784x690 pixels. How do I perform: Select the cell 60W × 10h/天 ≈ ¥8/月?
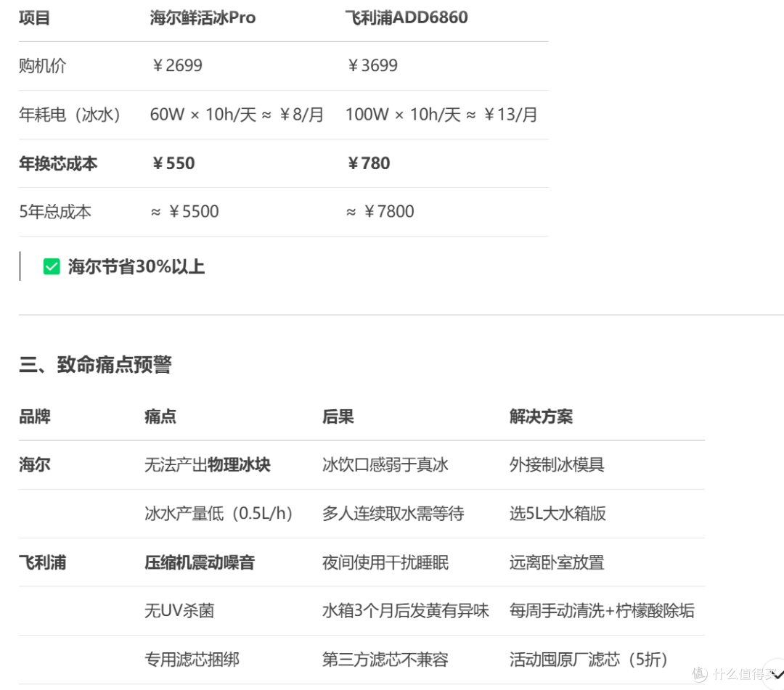tap(237, 115)
